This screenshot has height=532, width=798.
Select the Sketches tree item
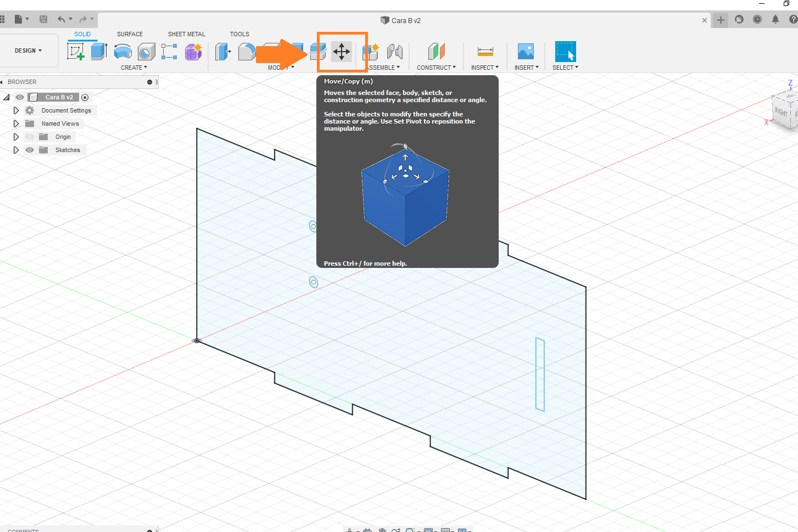(68, 150)
